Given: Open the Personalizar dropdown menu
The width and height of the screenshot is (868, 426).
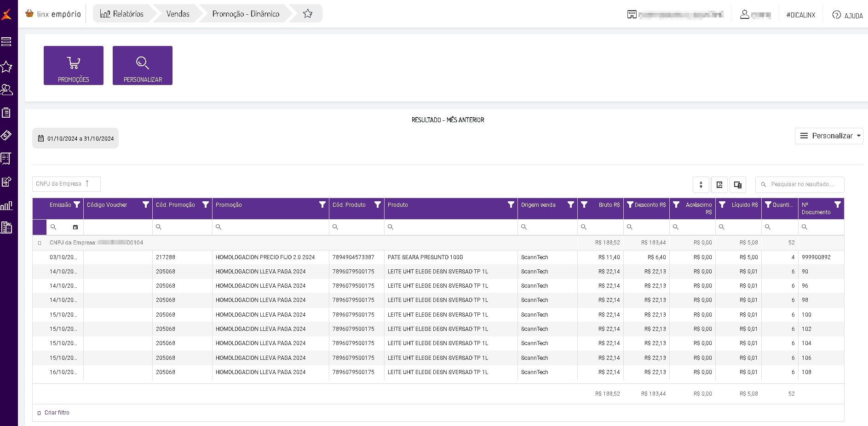Looking at the screenshot, I should pos(829,136).
